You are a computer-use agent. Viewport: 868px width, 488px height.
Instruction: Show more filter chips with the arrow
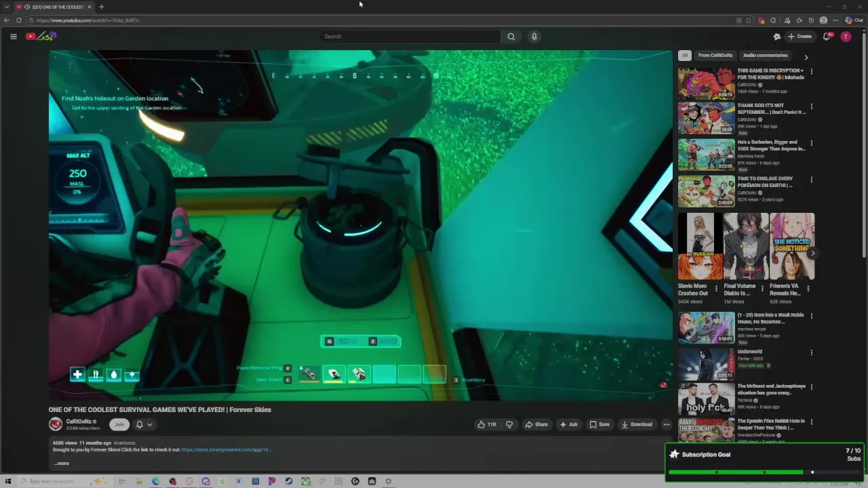point(806,58)
